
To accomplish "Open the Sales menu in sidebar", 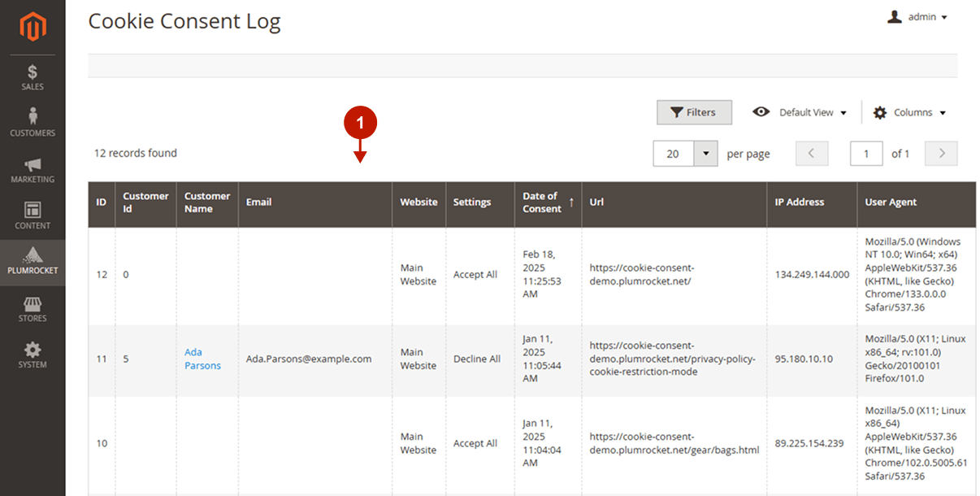I will tap(33, 77).
